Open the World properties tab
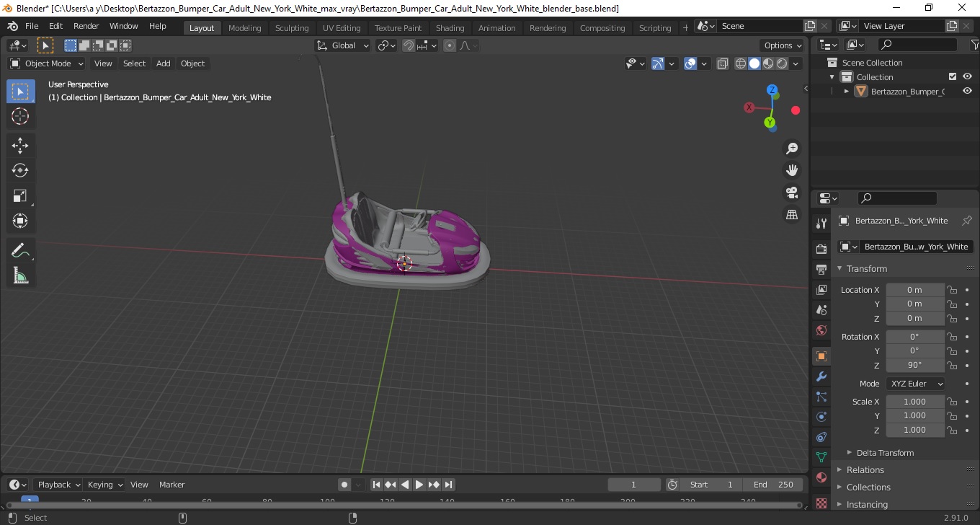The image size is (980, 525). (x=821, y=330)
